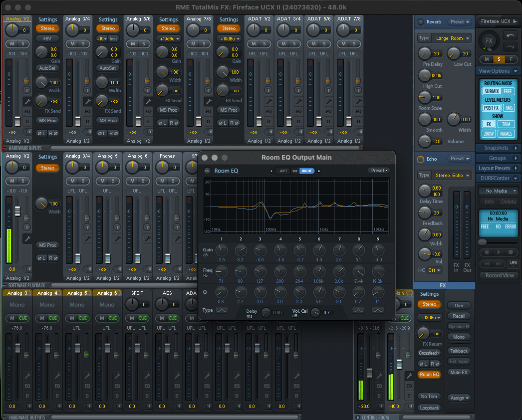Click the Room EQ frequency response graph
The width and height of the screenshot is (522, 420).
(296, 206)
